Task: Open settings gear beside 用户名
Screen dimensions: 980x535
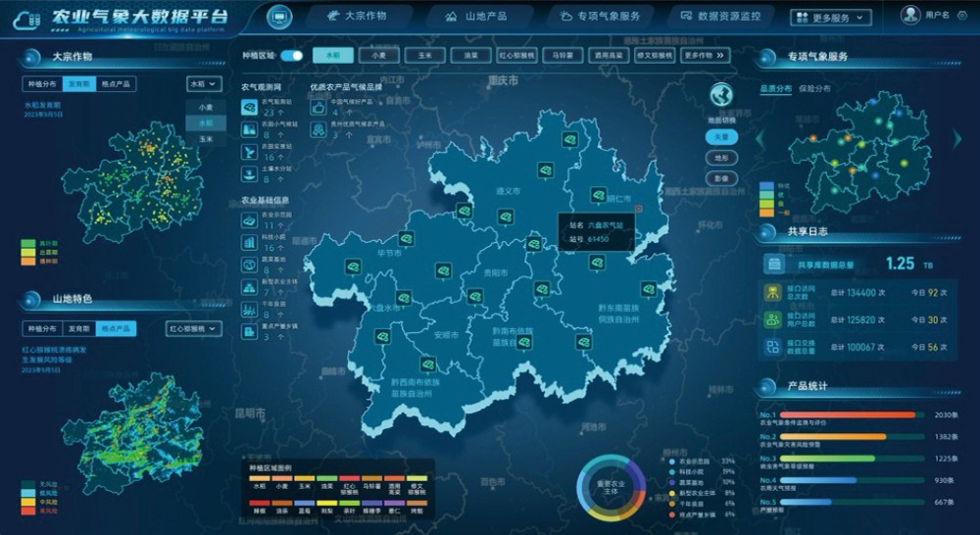Action: click(962, 15)
